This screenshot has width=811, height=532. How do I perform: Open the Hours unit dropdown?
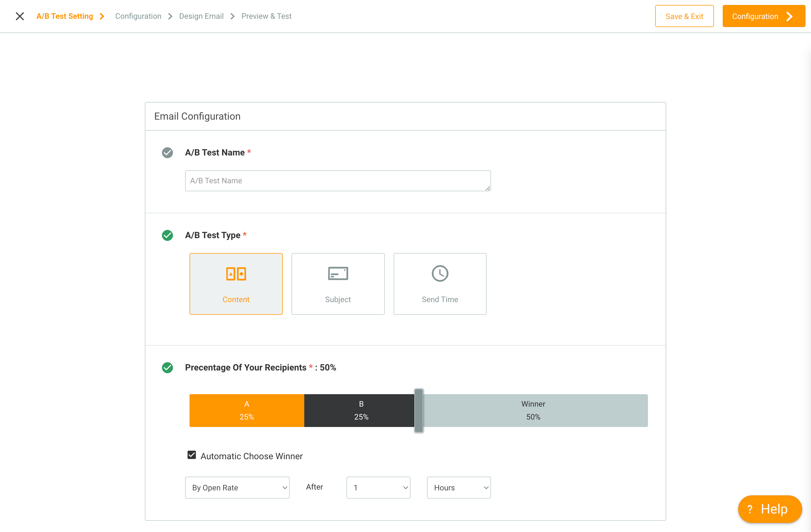pos(459,487)
